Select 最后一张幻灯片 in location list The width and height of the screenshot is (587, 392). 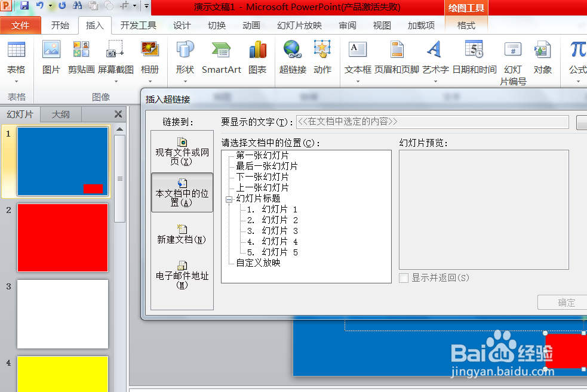point(267,166)
